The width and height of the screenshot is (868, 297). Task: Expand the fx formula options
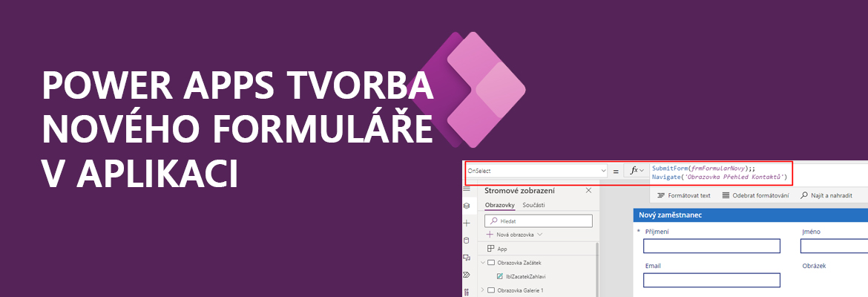(x=637, y=172)
